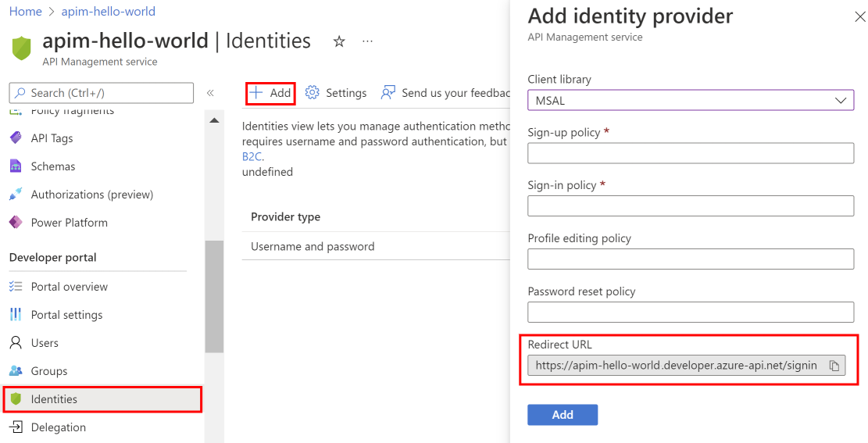Click the B2C link
Image resolution: width=868 pixels, height=443 pixels.
point(251,156)
